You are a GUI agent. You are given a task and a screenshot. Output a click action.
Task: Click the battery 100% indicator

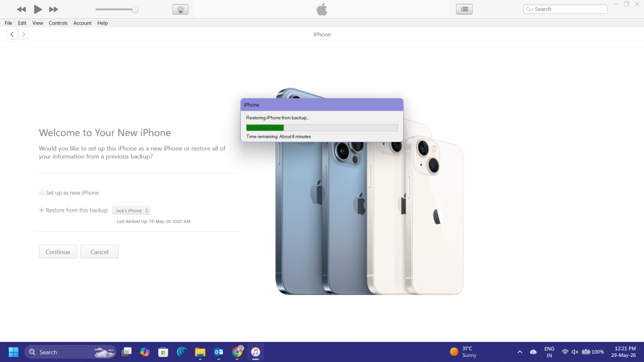(x=593, y=352)
